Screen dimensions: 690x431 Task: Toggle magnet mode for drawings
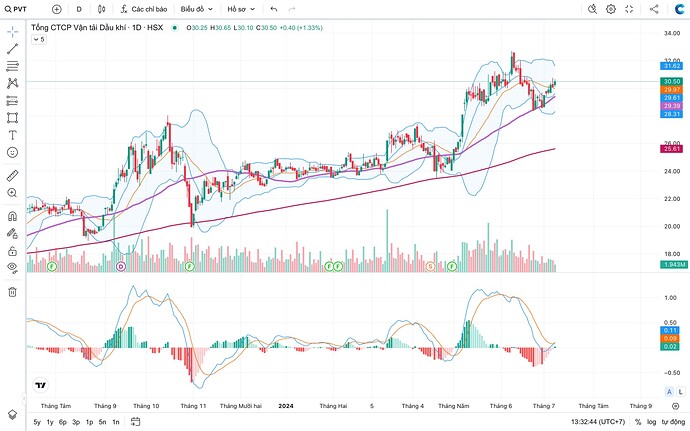(13, 216)
